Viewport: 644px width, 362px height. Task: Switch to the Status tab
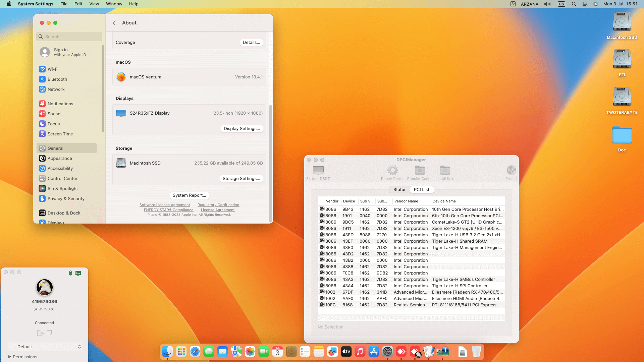click(x=399, y=189)
